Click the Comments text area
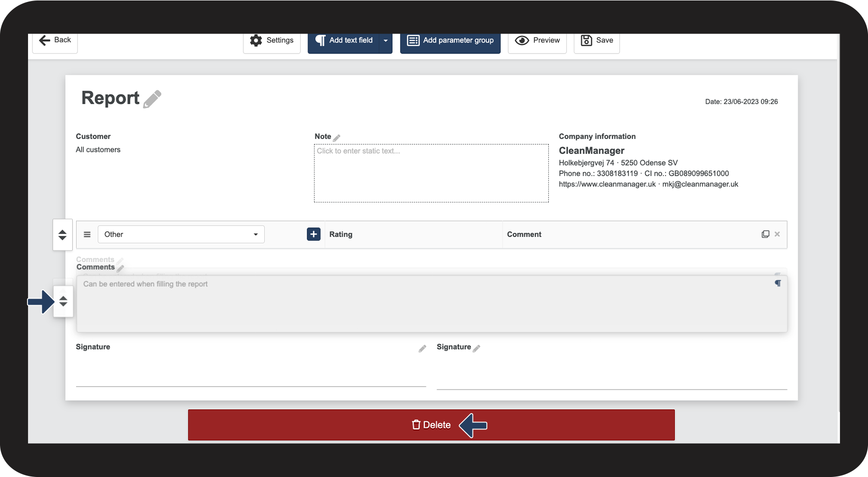The width and height of the screenshot is (868, 477). tap(432, 304)
